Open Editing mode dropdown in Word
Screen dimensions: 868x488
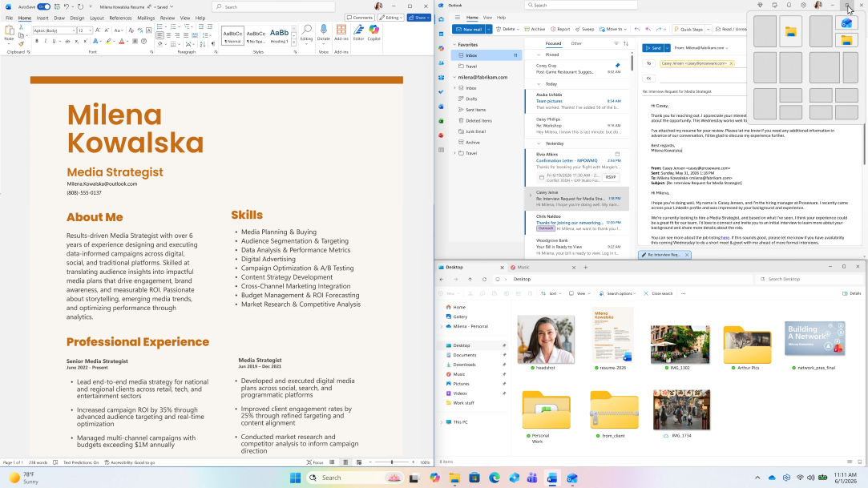point(391,18)
